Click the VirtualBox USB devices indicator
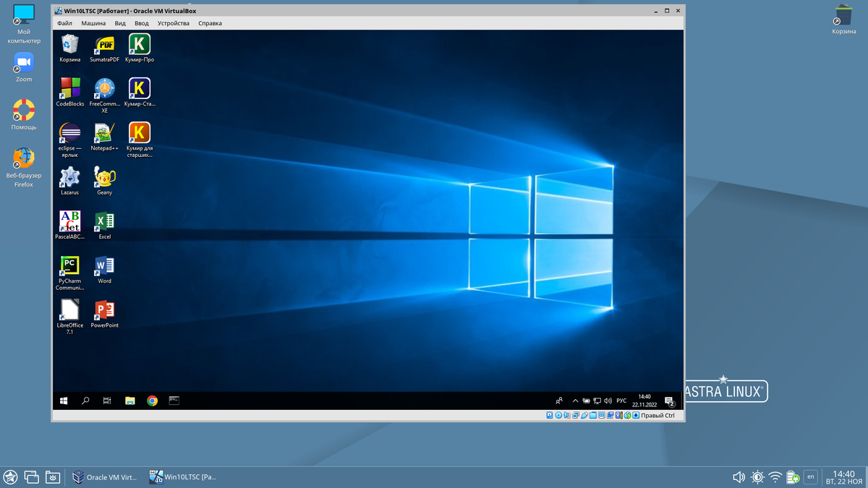The image size is (868, 488). point(584,415)
